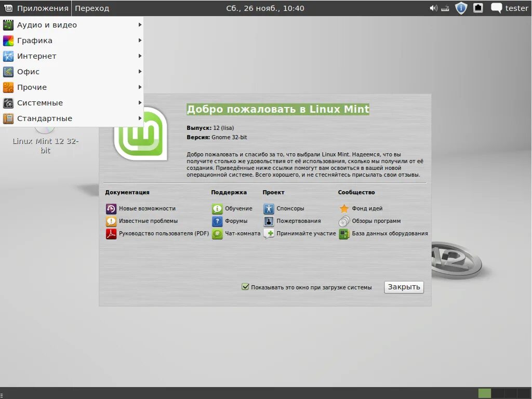Click the Системные label in the applications menu
Image resolution: width=532 pixels, height=399 pixels.
[40, 103]
